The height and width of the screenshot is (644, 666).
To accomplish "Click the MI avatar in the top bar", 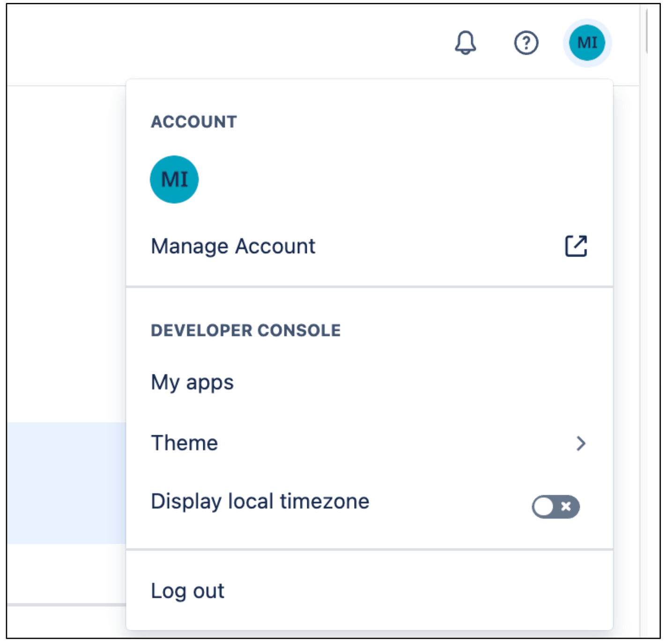I will coord(587,43).
